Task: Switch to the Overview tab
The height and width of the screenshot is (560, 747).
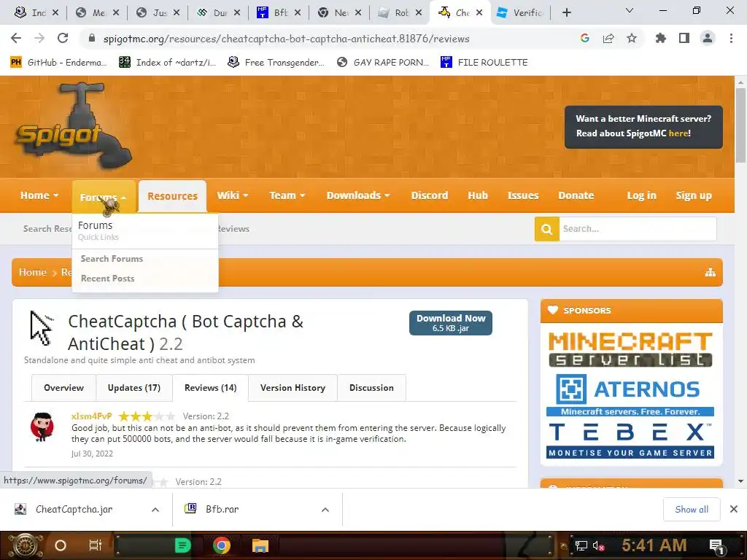Action: click(x=64, y=388)
